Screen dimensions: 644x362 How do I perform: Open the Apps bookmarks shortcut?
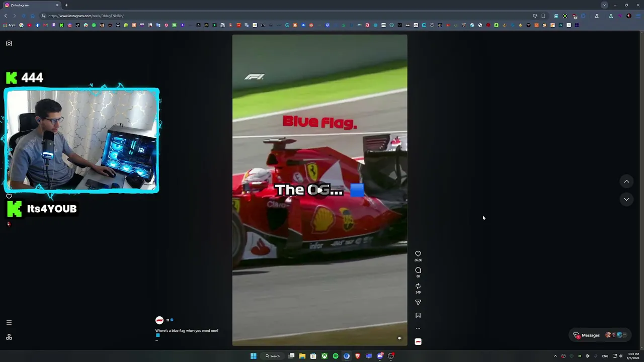click(x=10, y=25)
